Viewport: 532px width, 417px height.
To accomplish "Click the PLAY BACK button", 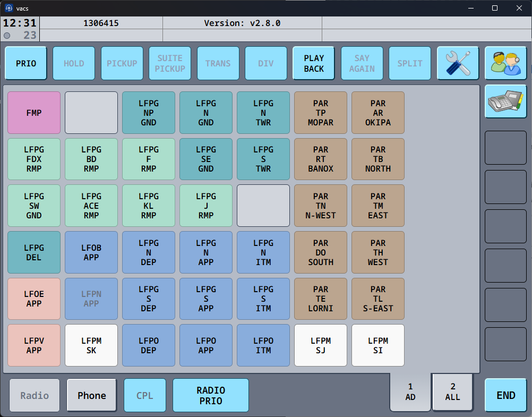I will click(x=314, y=63).
